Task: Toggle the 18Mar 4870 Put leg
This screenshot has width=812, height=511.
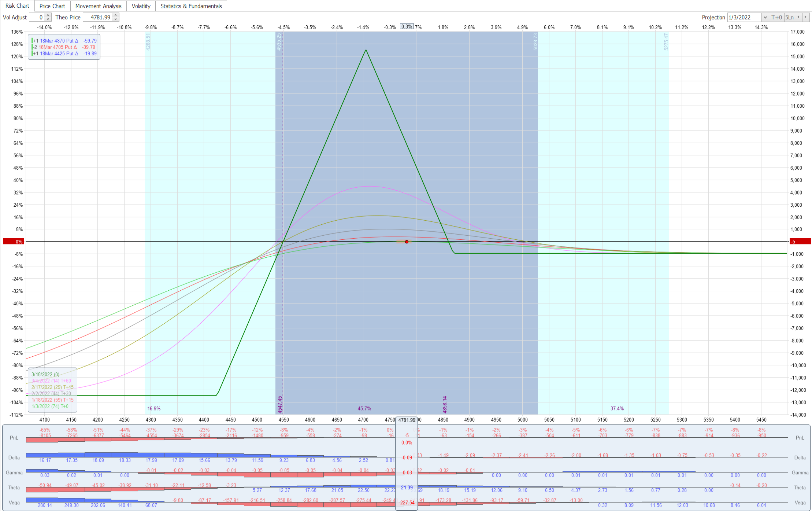Action: pos(59,41)
